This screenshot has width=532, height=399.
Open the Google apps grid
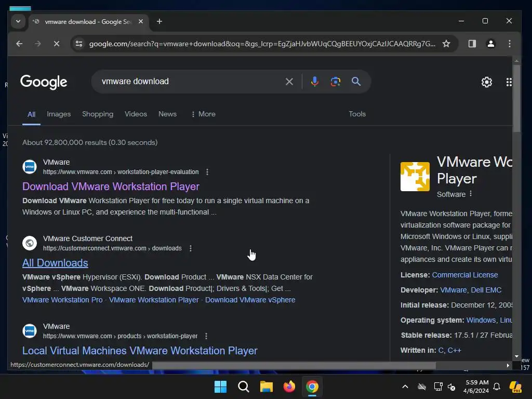509,82
